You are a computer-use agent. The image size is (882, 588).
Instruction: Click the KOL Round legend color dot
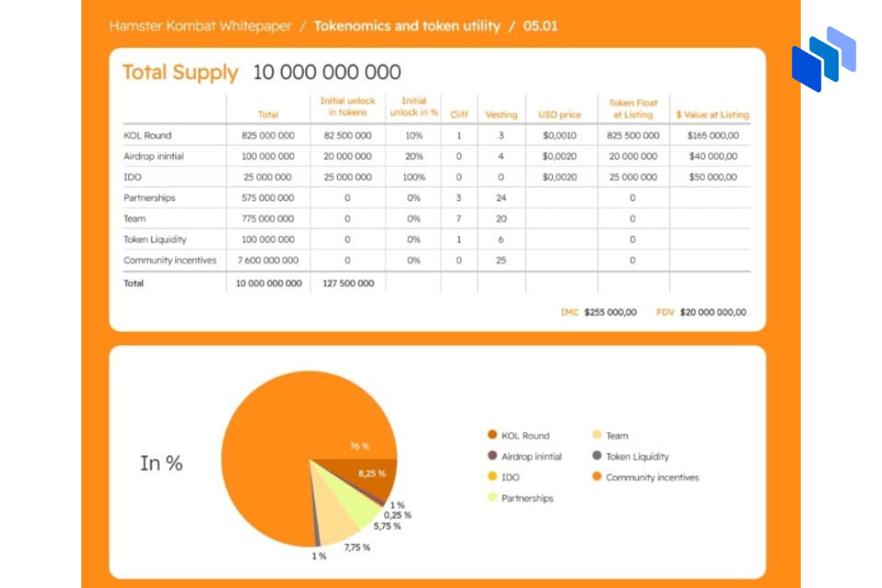[x=492, y=435]
